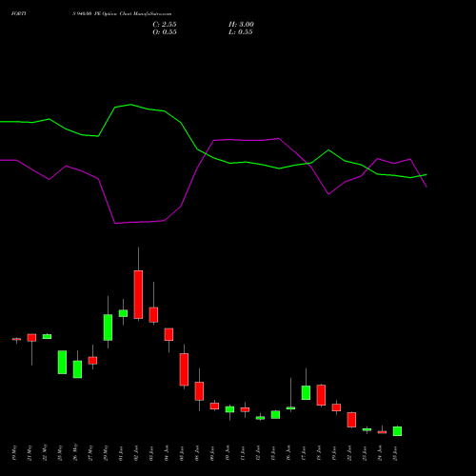Click the 19 May date label
Image resolution: width=476 pixels, height=476 pixels.
(x=14, y=453)
